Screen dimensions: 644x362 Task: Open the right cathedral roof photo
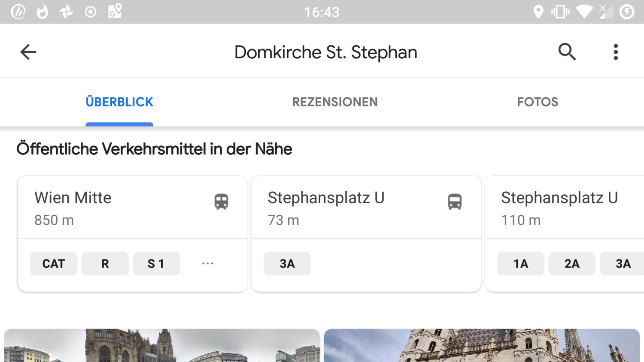[482, 345]
